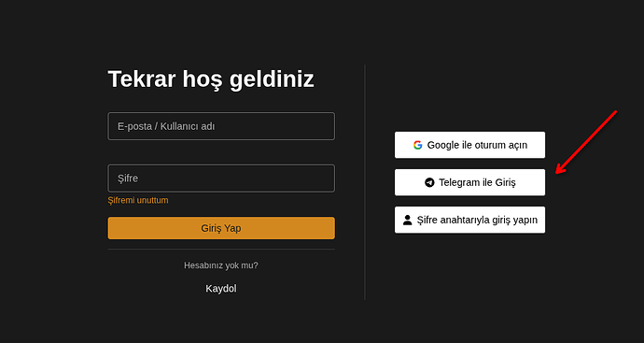Click the horizontal line below Giriş Yap
The image size is (644, 343).
[x=221, y=249]
